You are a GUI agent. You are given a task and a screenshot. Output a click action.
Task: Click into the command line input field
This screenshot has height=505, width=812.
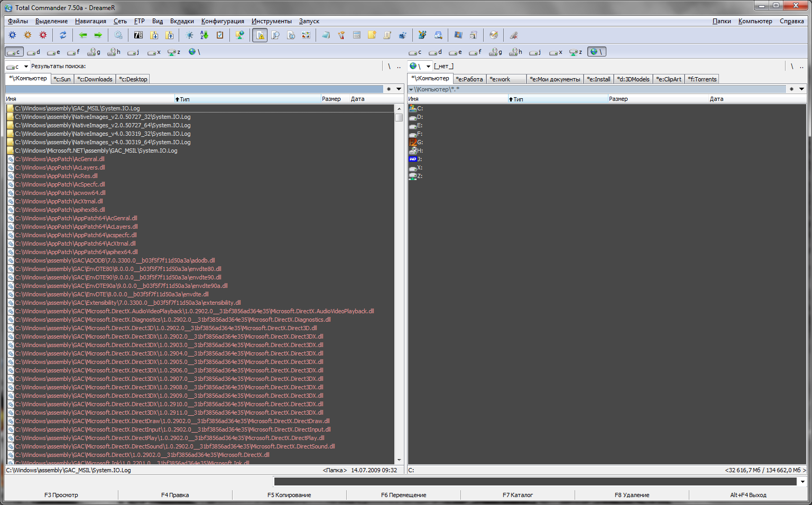tap(536, 481)
